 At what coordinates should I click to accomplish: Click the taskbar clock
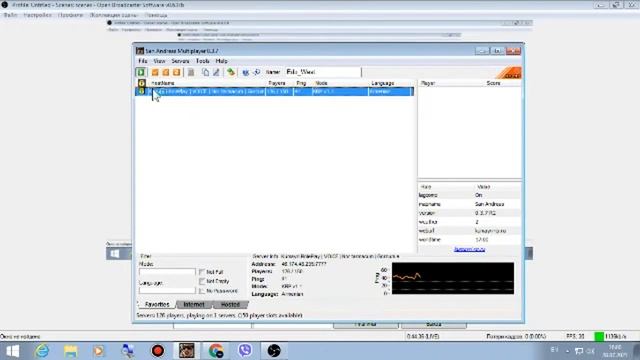pos(615,351)
